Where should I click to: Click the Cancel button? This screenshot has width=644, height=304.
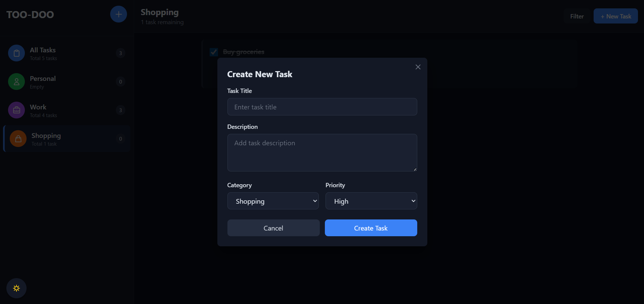click(273, 228)
